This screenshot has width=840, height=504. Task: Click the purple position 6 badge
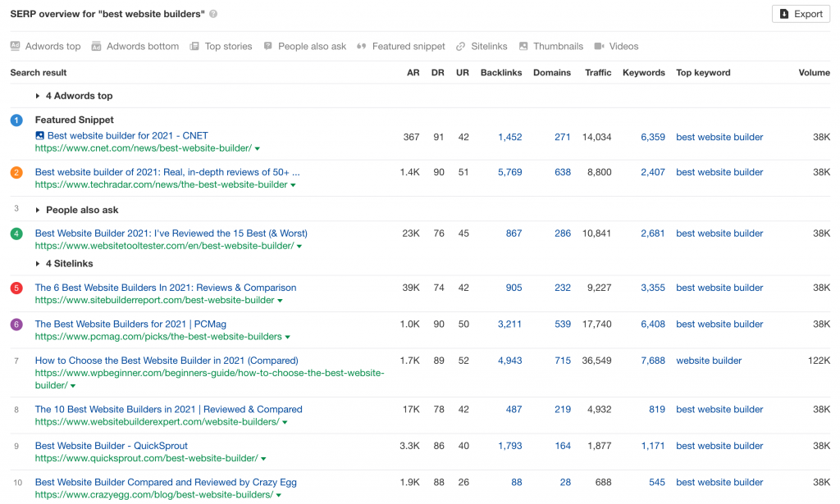(x=16, y=325)
